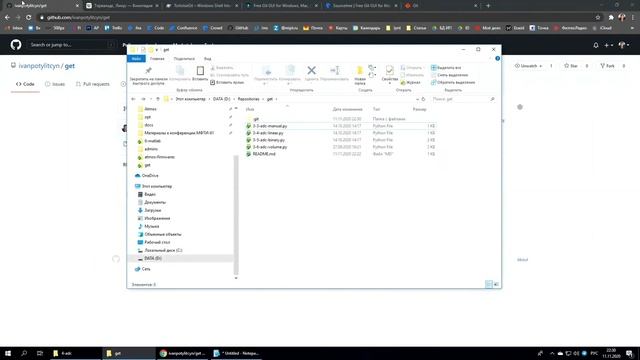Go back in Explorer navigation

pos(133,99)
